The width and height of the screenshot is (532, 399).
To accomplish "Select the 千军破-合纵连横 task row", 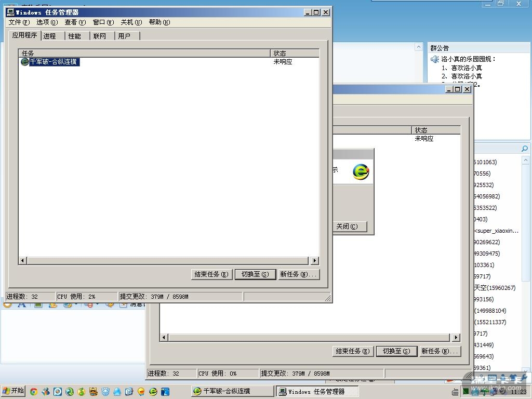I will (x=50, y=62).
